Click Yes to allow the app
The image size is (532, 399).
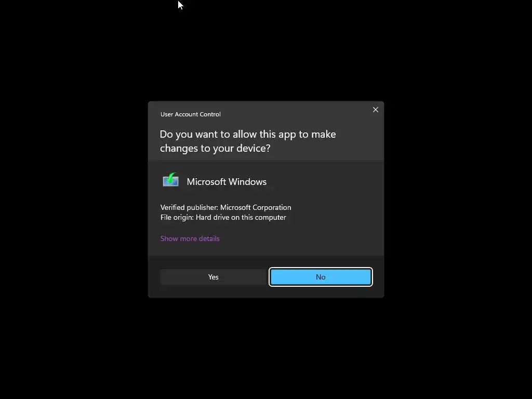[x=213, y=277]
